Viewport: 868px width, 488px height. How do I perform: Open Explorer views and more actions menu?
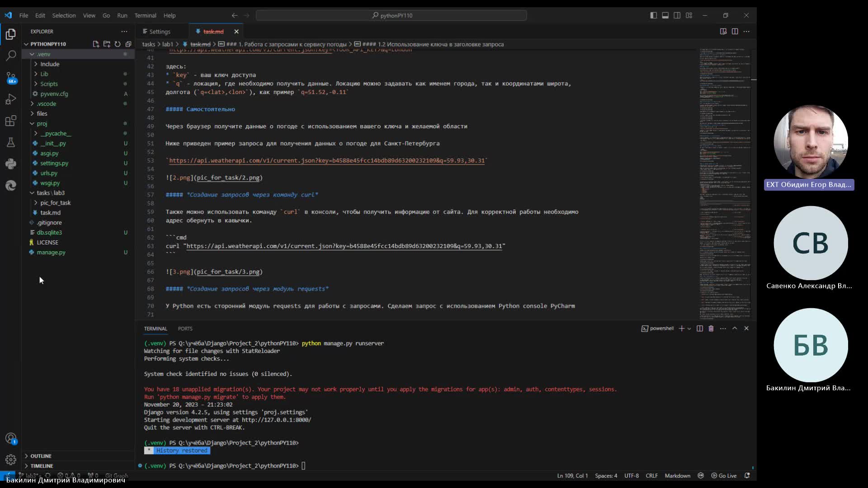[124, 31]
